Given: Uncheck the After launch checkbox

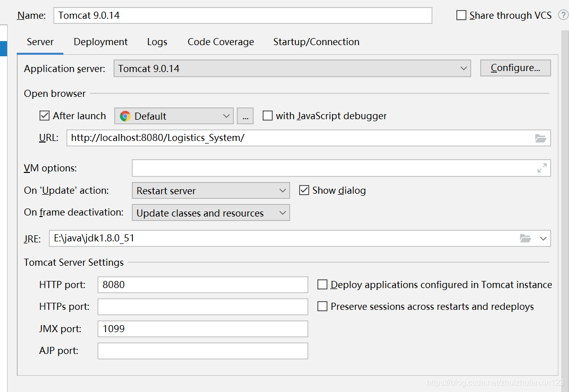Looking at the screenshot, I should pos(44,116).
